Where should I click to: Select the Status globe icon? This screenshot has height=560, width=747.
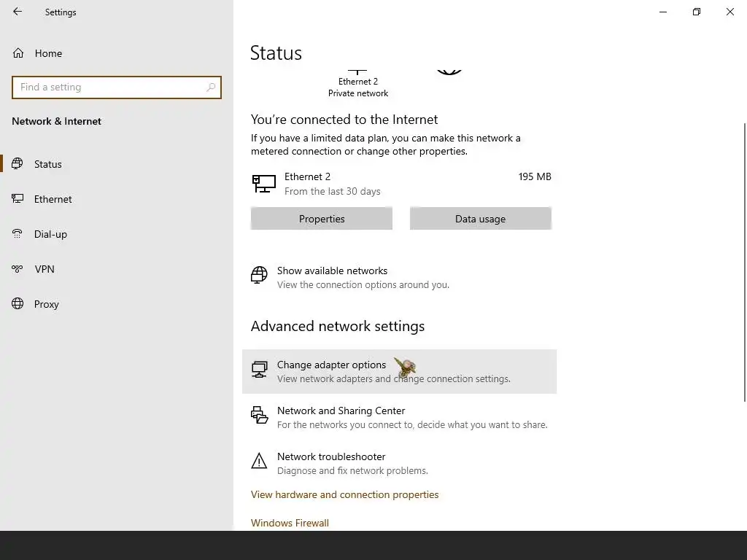[18, 164]
